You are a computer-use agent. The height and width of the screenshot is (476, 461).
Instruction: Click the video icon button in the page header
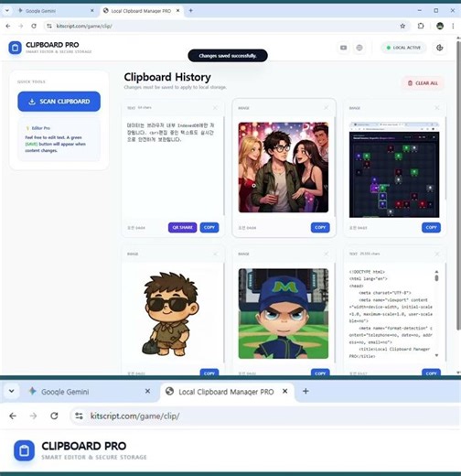[x=344, y=48]
